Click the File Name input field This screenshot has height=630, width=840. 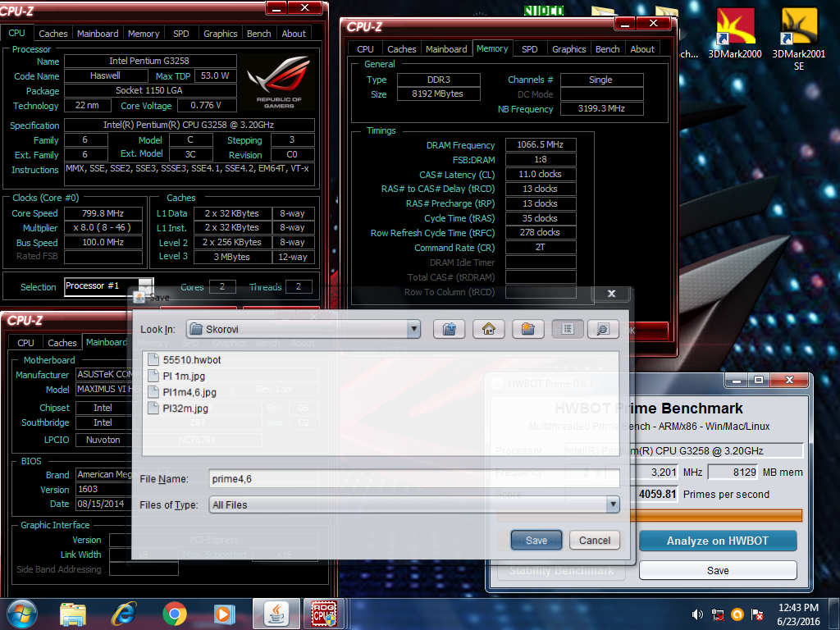click(x=414, y=479)
